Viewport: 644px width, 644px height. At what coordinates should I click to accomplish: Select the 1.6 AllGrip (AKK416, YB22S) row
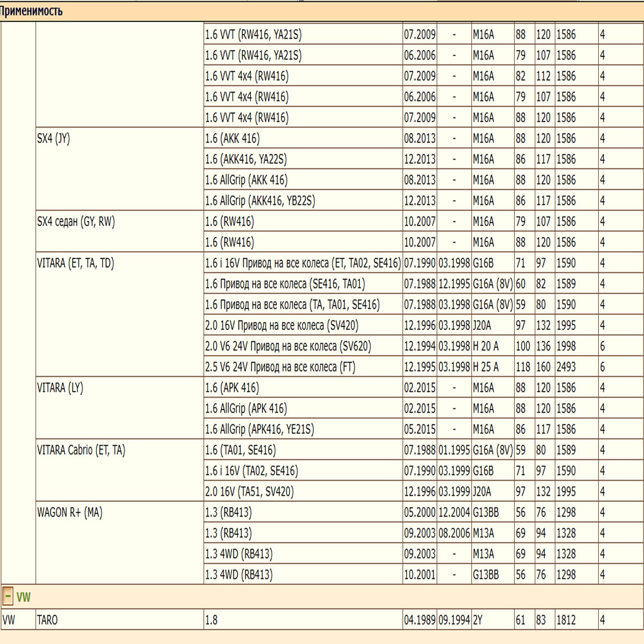(260, 201)
